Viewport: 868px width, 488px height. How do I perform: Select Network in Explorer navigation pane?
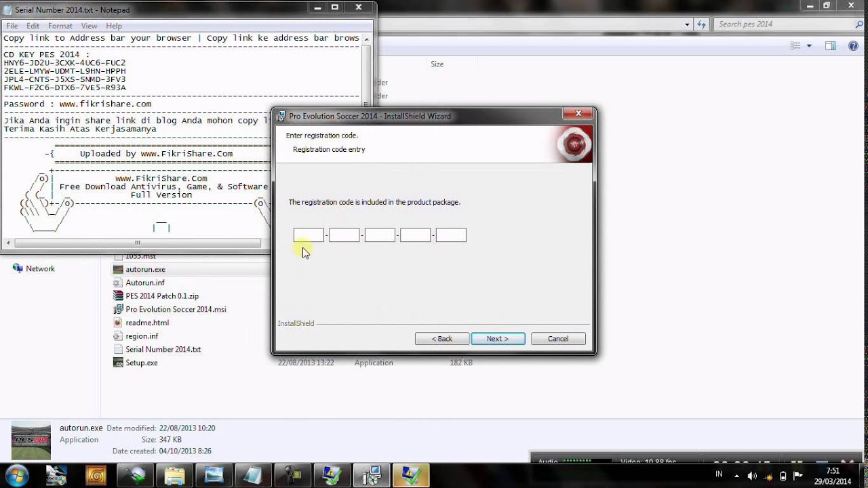point(40,269)
